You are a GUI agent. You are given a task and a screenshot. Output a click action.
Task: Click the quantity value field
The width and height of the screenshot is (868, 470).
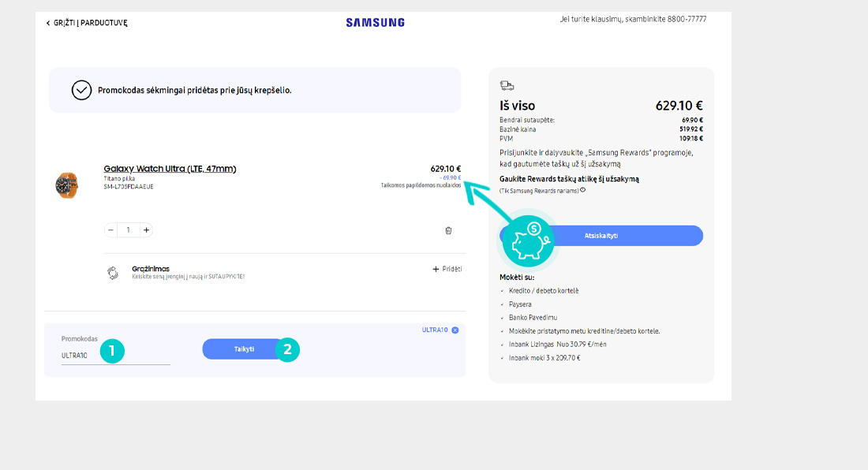pos(128,230)
